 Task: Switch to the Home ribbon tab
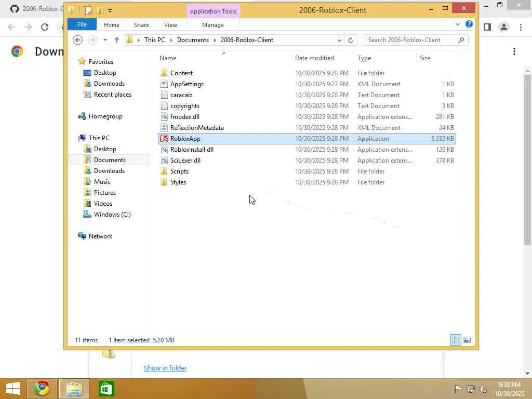coord(112,25)
